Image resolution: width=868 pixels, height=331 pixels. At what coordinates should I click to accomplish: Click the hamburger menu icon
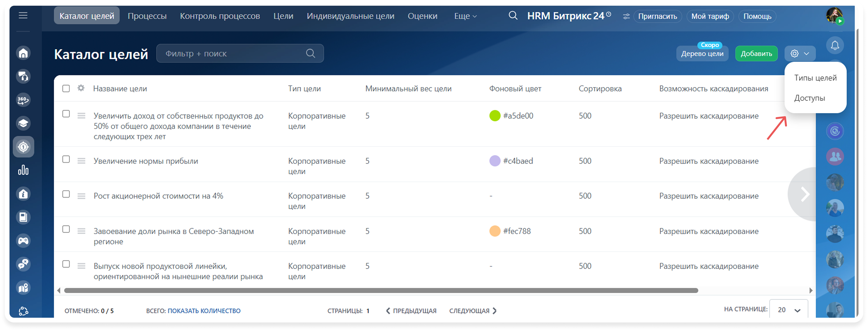(23, 15)
